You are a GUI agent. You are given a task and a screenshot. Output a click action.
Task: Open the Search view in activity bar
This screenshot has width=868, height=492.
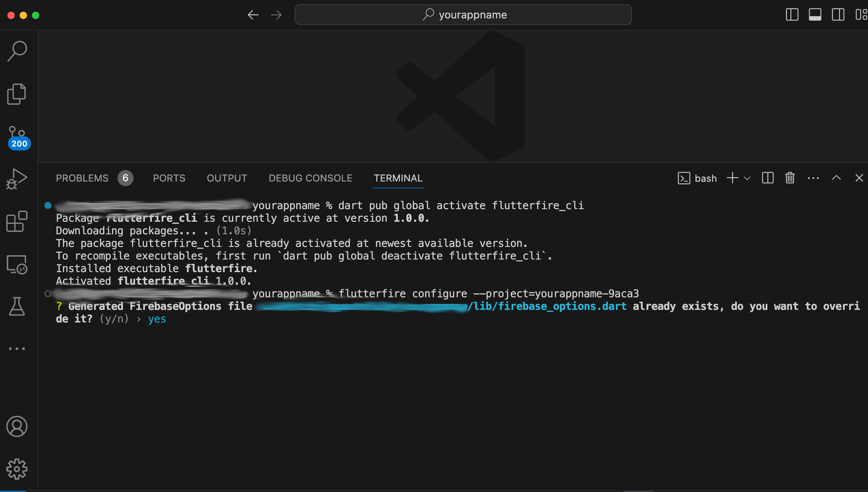tap(17, 51)
